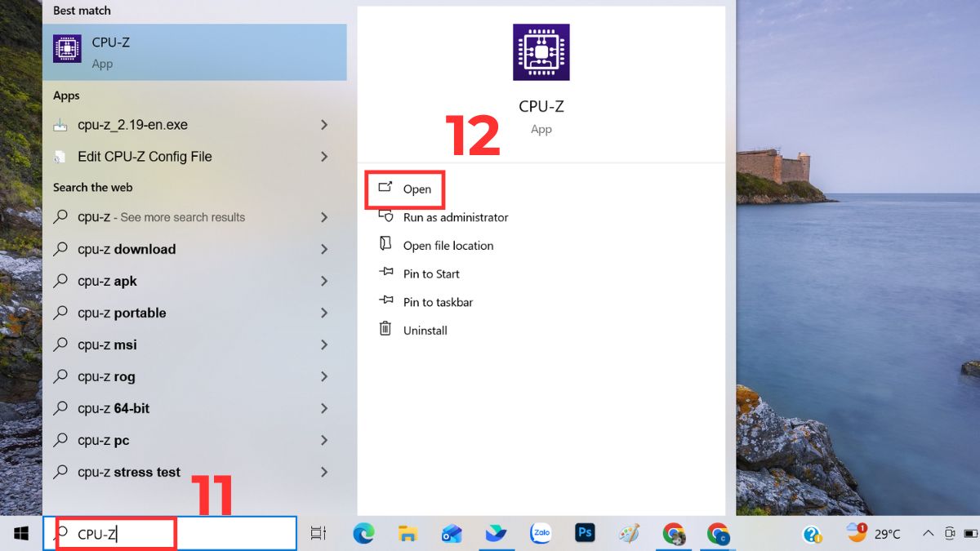The width and height of the screenshot is (980, 551).
Task: Click the Get Help question mark tray icon
Action: coord(812,534)
